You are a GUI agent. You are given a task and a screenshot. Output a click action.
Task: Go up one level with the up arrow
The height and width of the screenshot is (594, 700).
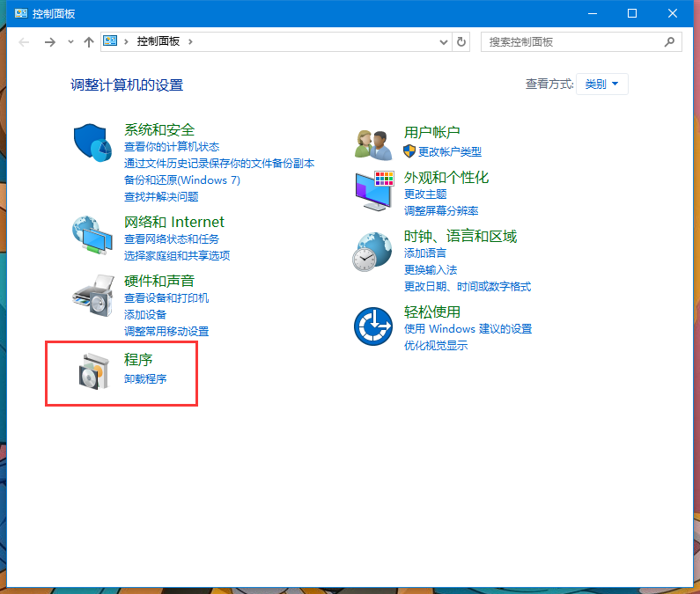coord(88,41)
